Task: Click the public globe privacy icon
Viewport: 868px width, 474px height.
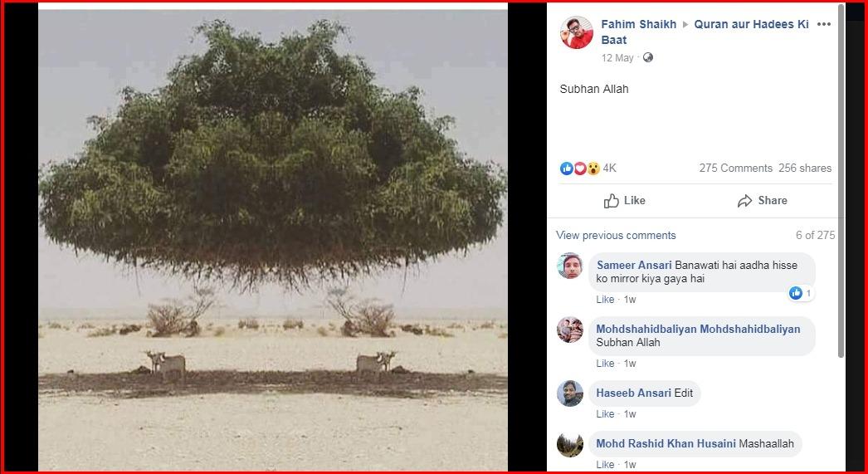Action: (x=647, y=57)
